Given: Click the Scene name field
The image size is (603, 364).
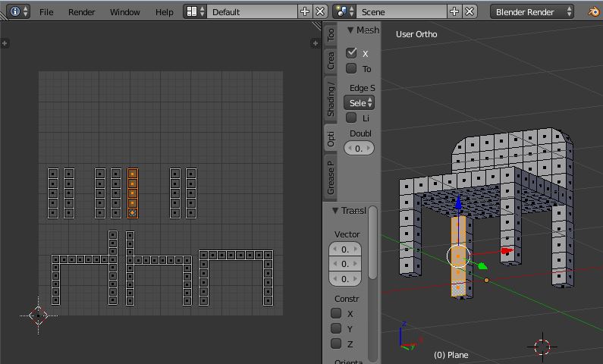Looking at the screenshot, I should tap(401, 11).
